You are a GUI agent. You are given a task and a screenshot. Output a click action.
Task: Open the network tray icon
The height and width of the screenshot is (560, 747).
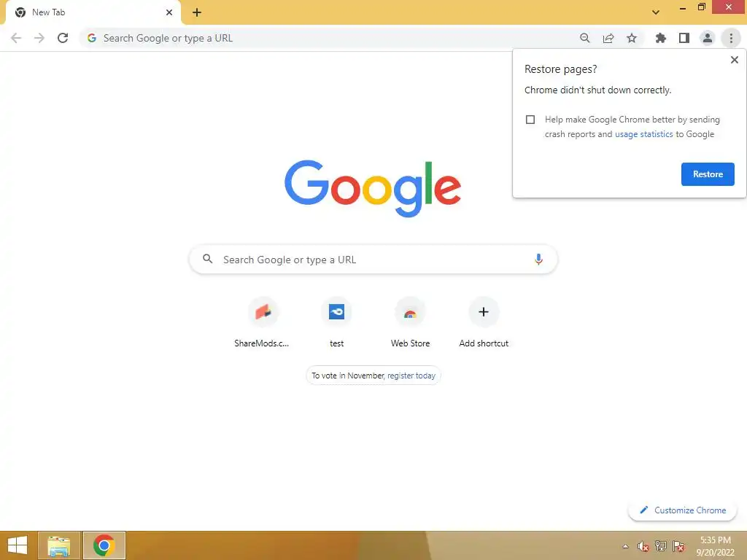point(661,546)
